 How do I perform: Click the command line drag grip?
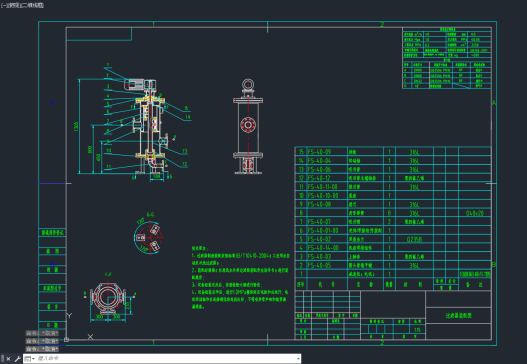point(2,359)
